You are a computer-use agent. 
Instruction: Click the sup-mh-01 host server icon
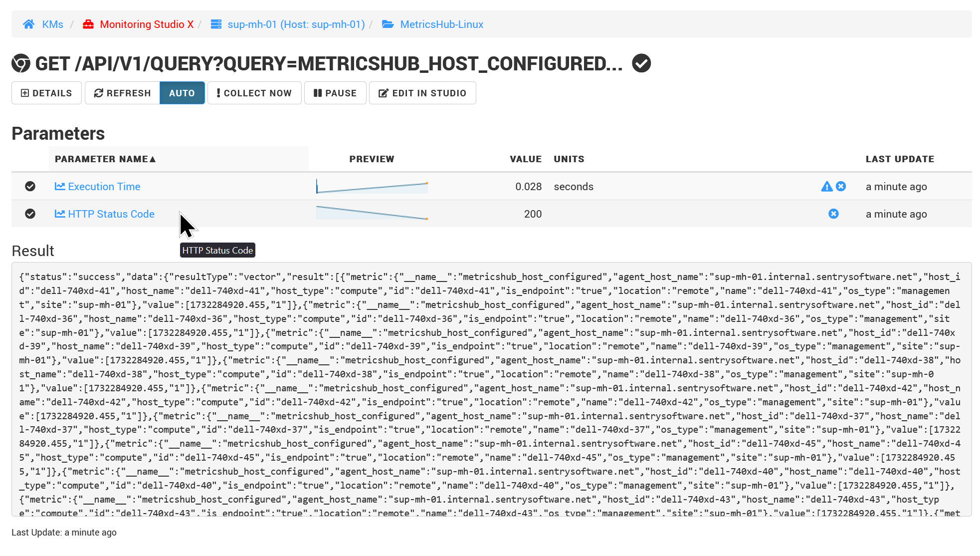click(216, 24)
